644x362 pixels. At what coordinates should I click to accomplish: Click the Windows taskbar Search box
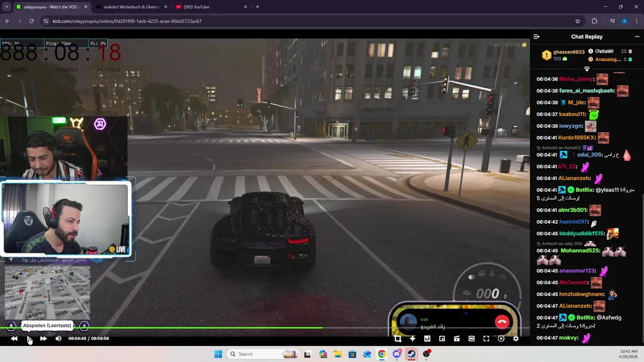click(x=263, y=354)
